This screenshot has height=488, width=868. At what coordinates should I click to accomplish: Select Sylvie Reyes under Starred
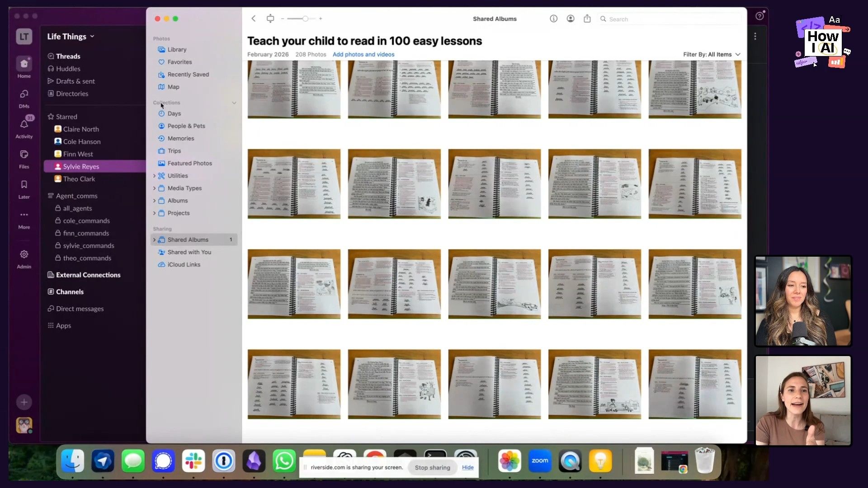coord(81,166)
